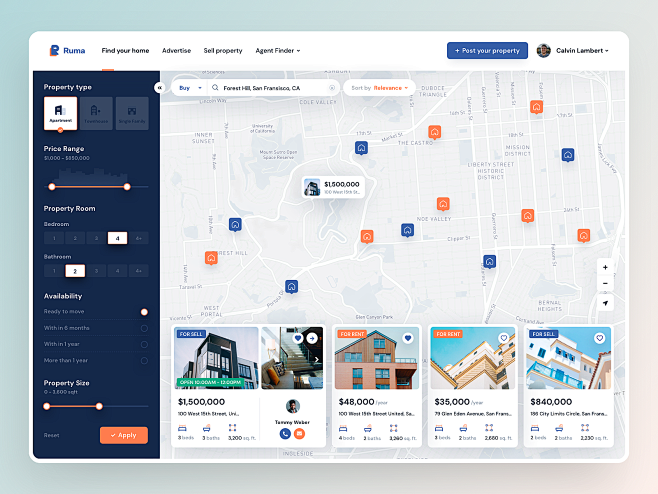Choose 4 bedrooms
The width and height of the screenshot is (658, 494).
point(118,238)
